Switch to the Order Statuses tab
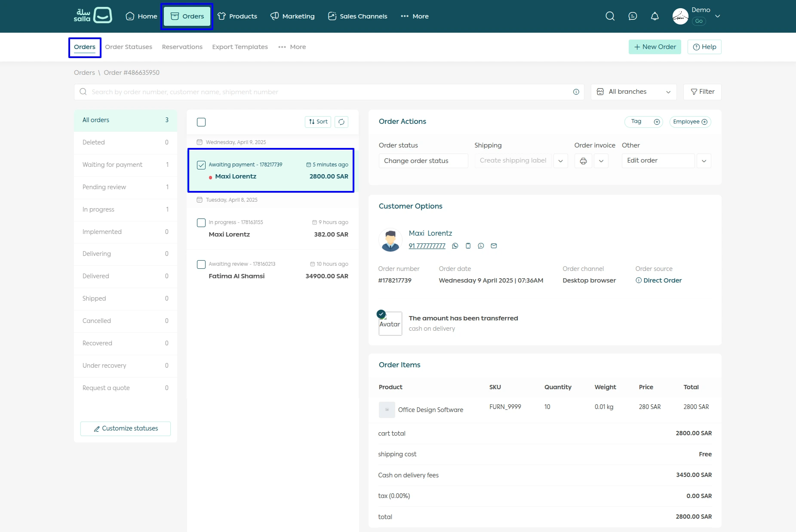This screenshot has width=796, height=532. pyautogui.click(x=129, y=47)
